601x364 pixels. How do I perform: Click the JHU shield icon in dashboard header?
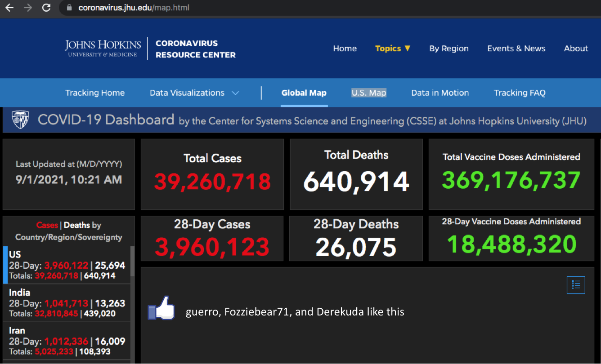click(x=20, y=120)
